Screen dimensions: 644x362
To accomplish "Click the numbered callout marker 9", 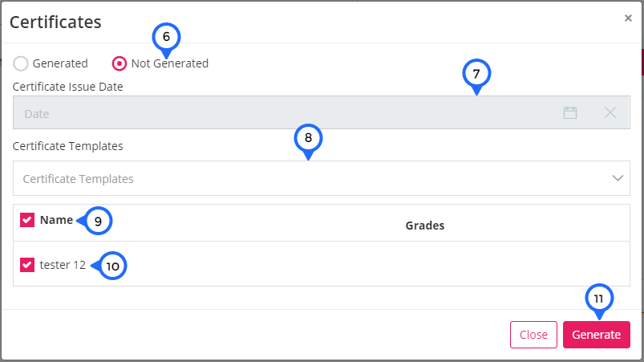I will [x=98, y=221].
